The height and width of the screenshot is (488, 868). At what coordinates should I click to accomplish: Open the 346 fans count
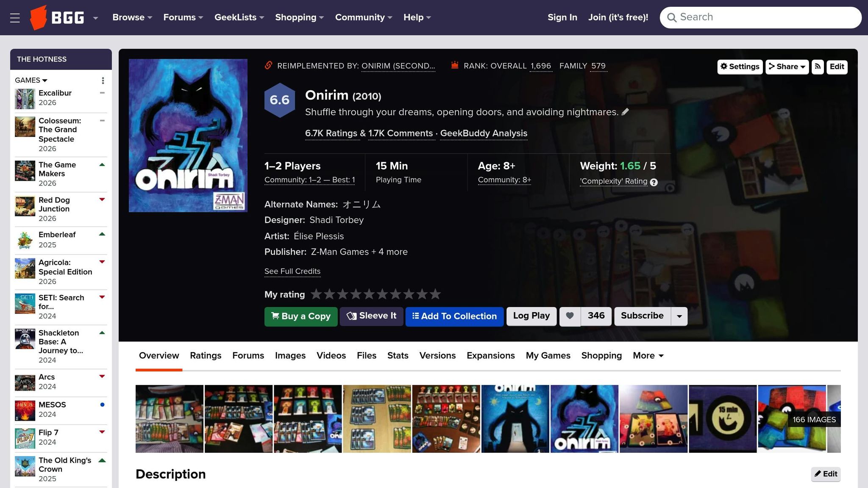click(596, 316)
